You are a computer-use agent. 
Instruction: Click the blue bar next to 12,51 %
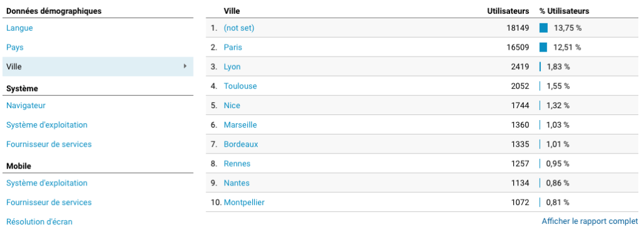click(543, 47)
